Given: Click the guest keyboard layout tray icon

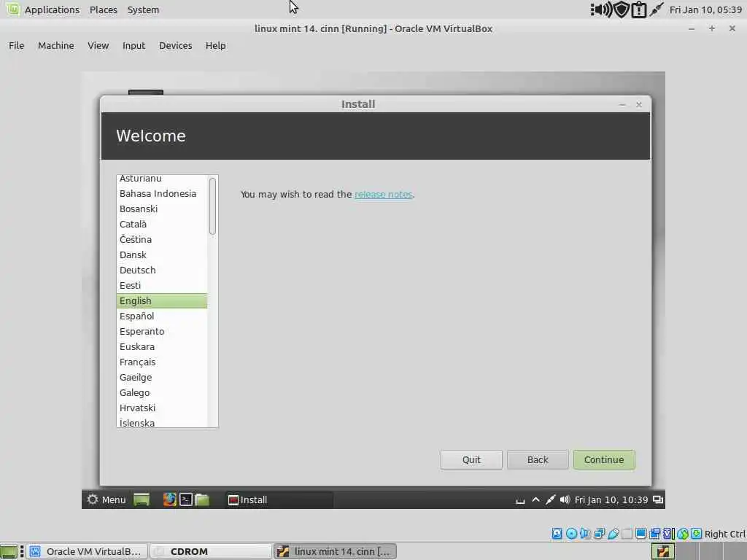Looking at the screenshot, I should pos(520,500).
